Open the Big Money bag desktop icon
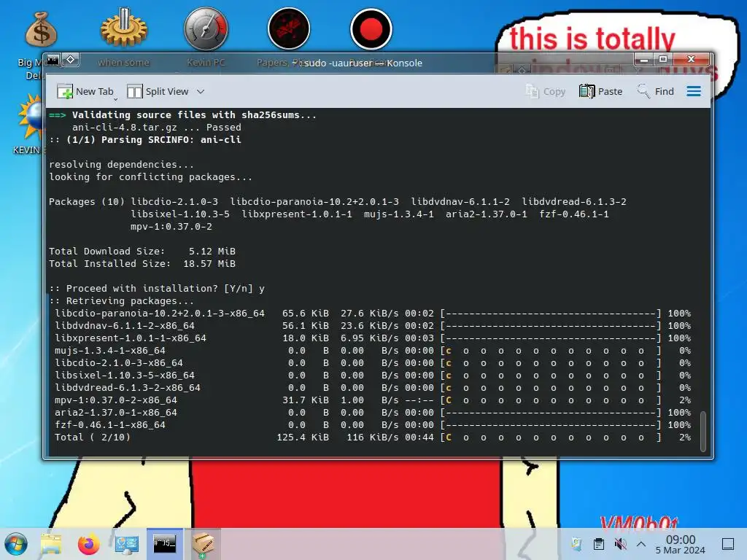The image size is (747, 560). coord(41,31)
